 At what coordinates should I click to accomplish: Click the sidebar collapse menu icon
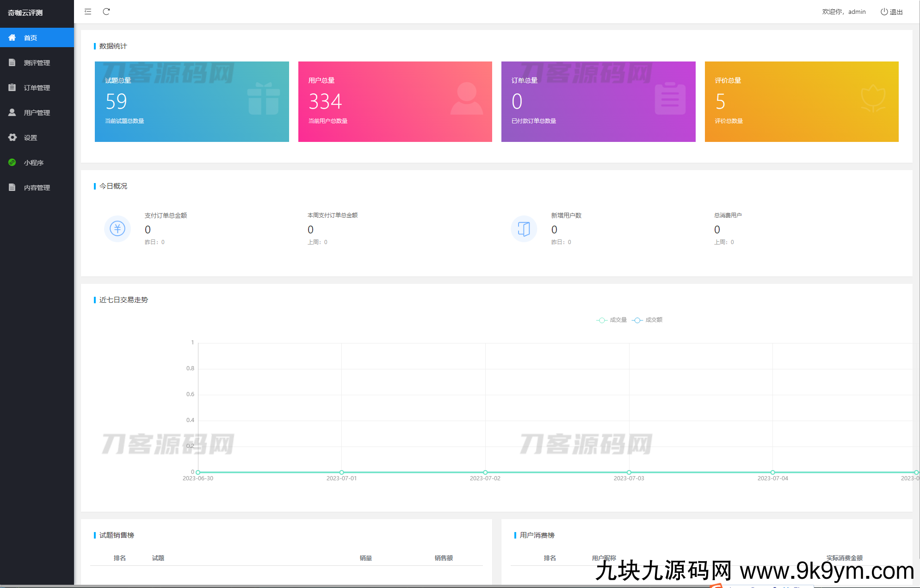(x=88, y=12)
